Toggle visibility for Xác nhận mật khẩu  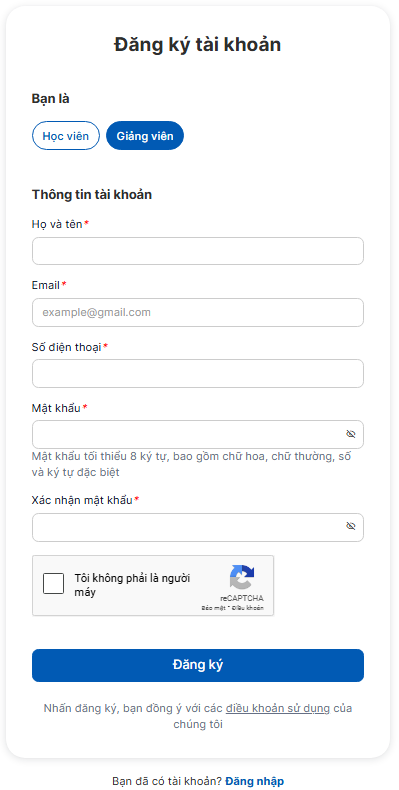[x=351, y=526]
